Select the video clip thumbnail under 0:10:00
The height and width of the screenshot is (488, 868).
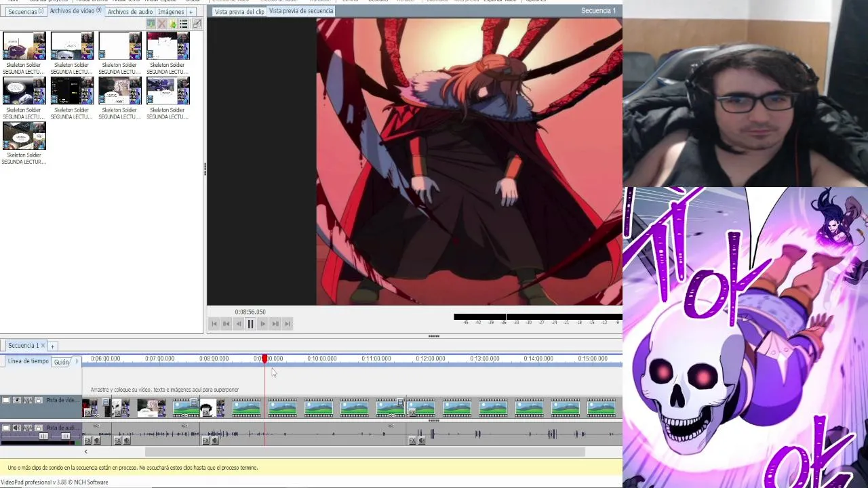[x=319, y=407]
